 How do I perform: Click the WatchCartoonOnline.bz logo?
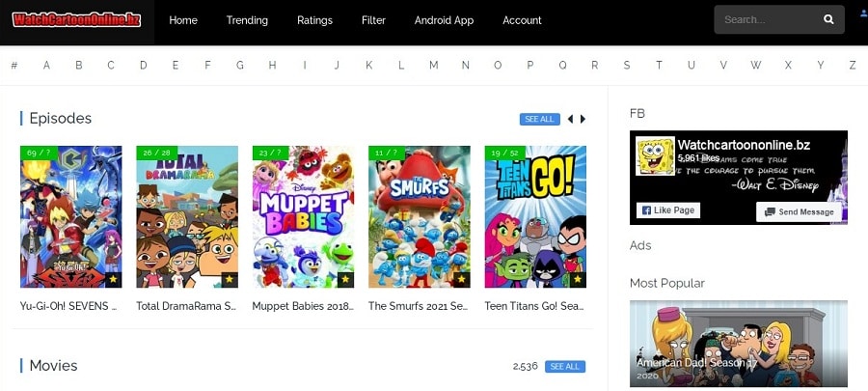click(77, 20)
